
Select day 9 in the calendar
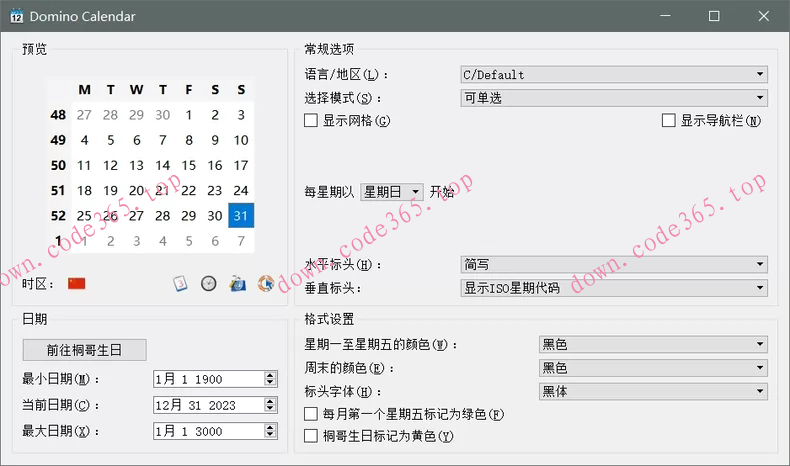[215, 140]
